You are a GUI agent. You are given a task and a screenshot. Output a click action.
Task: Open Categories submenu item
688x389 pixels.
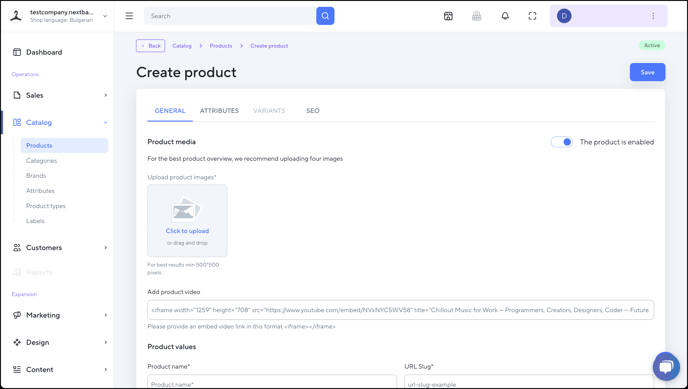point(41,161)
